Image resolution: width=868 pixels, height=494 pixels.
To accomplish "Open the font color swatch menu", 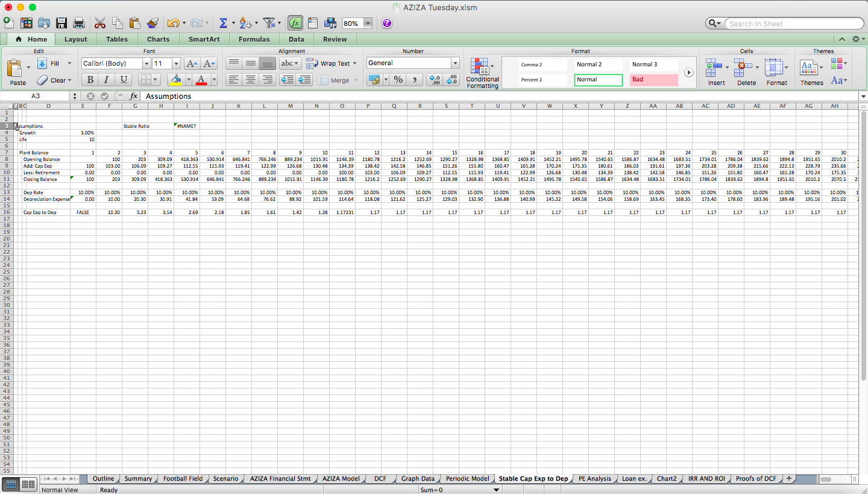I will [213, 79].
